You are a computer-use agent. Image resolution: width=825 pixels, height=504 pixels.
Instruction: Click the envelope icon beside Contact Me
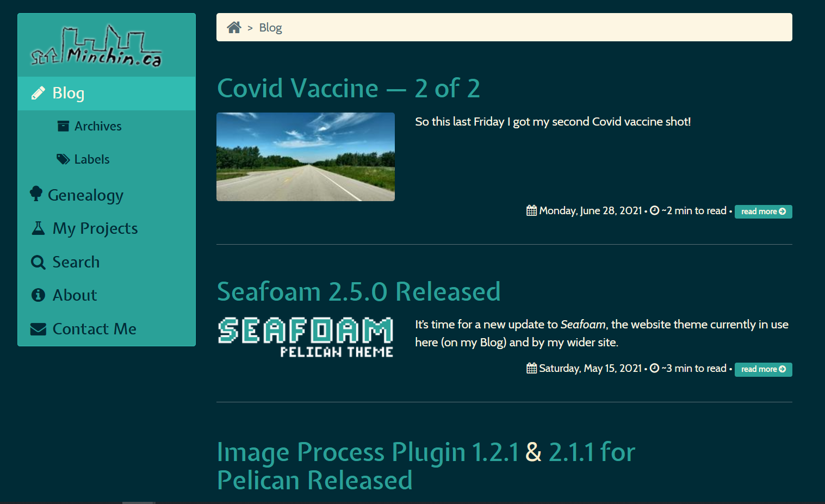point(38,329)
